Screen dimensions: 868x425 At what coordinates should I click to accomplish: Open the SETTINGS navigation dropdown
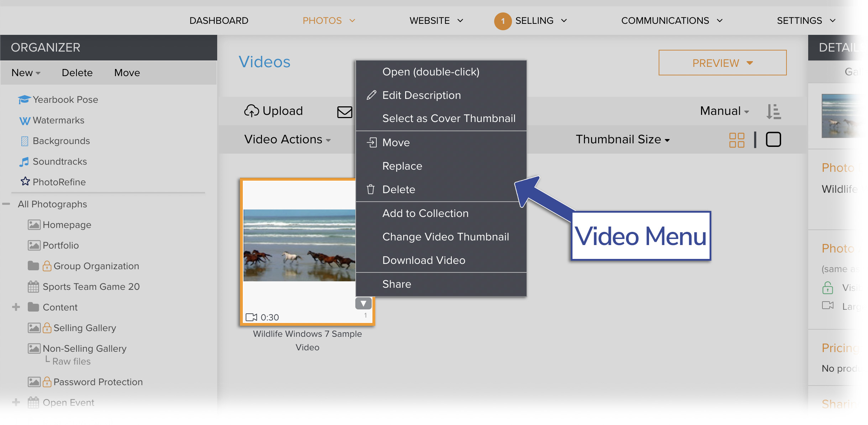pyautogui.click(x=806, y=21)
